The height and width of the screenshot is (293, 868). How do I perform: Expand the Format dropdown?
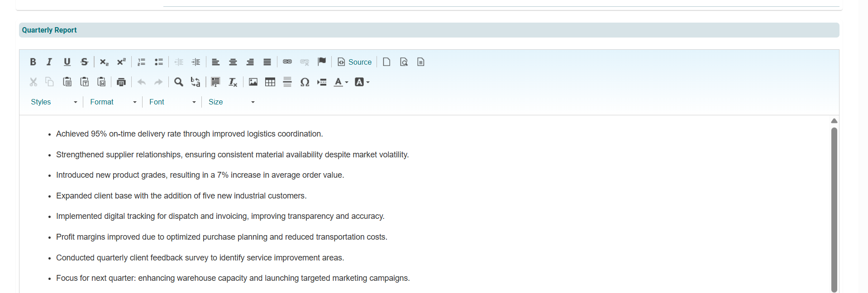tap(113, 102)
